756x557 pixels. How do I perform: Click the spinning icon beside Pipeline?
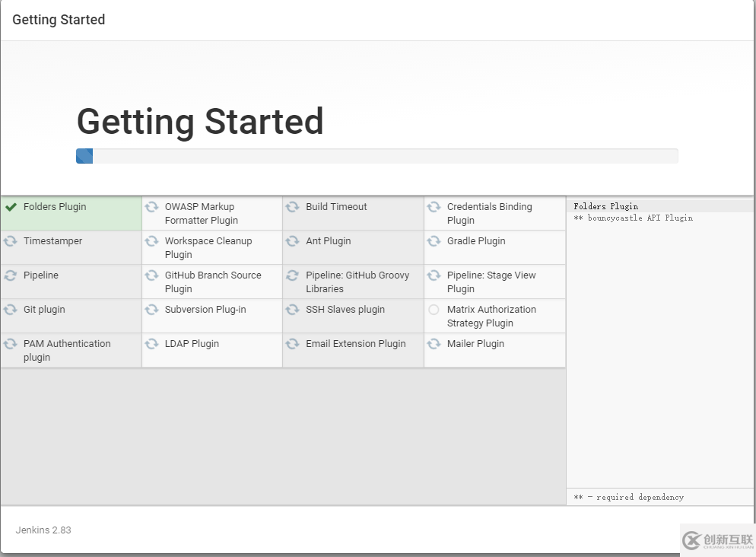coord(11,275)
